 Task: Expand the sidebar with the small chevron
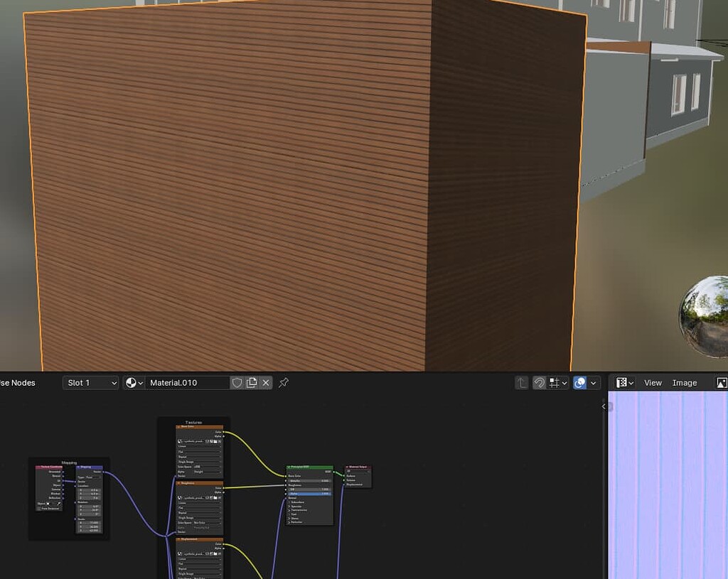[x=604, y=406]
